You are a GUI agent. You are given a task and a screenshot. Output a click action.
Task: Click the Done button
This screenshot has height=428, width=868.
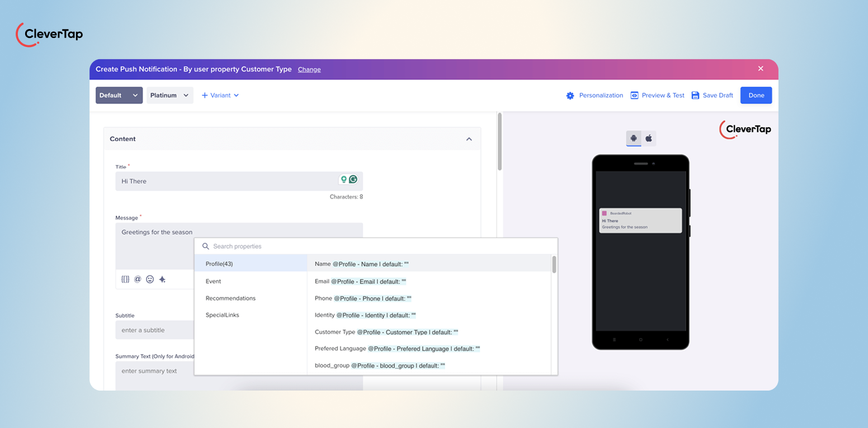click(x=756, y=96)
